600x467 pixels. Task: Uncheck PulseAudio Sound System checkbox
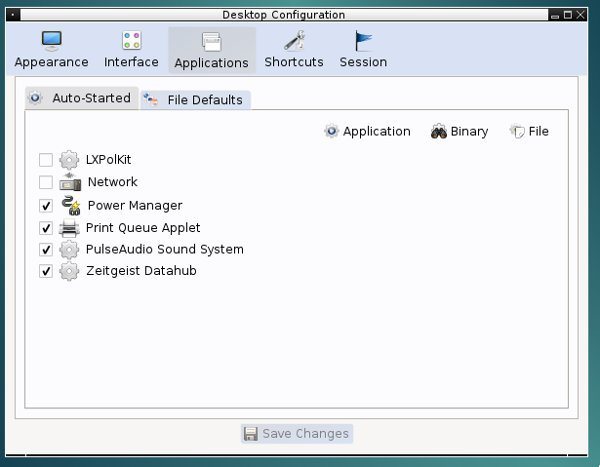tap(46, 250)
